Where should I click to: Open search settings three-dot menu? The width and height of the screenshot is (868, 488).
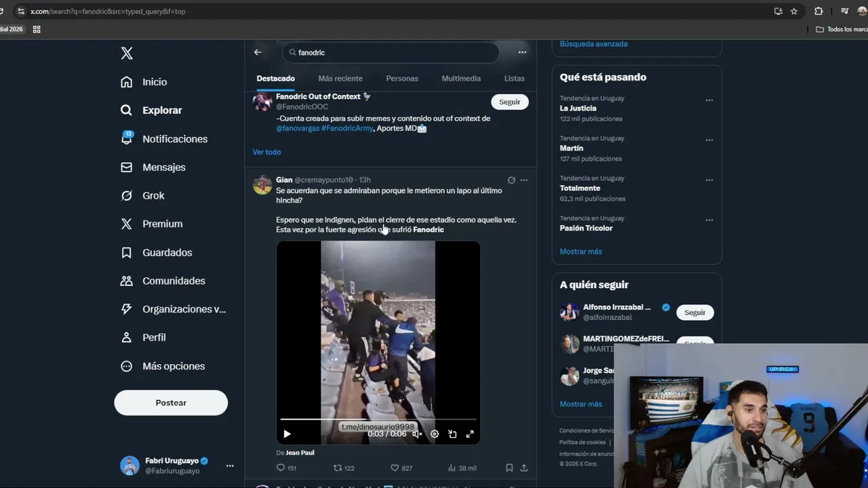(x=522, y=52)
